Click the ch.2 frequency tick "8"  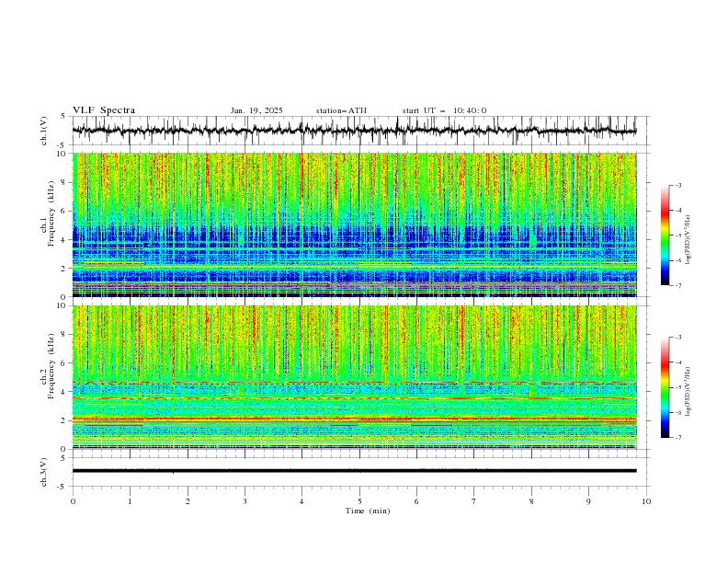[x=64, y=335]
